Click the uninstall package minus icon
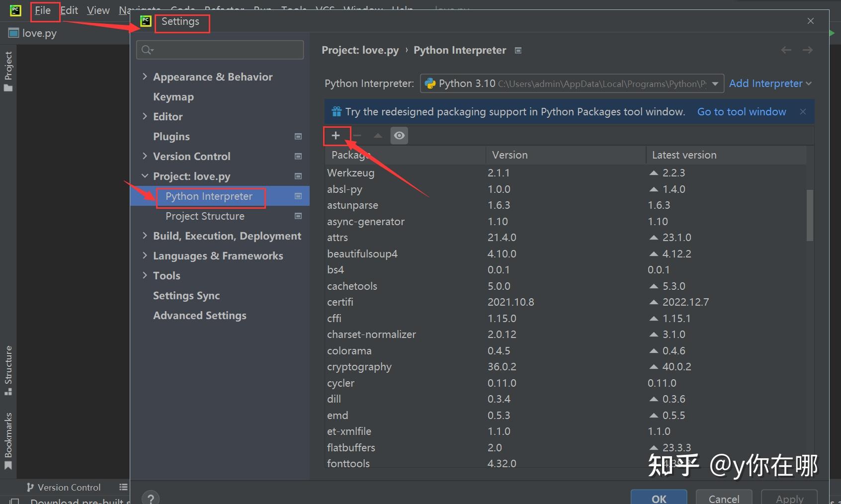 [357, 135]
